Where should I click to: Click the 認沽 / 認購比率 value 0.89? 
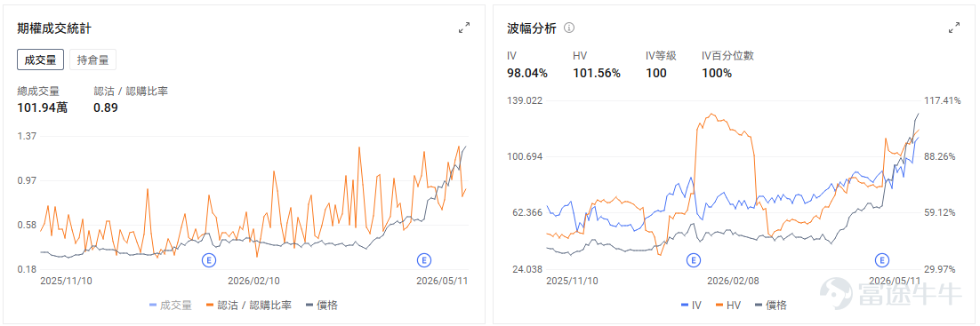(x=106, y=108)
